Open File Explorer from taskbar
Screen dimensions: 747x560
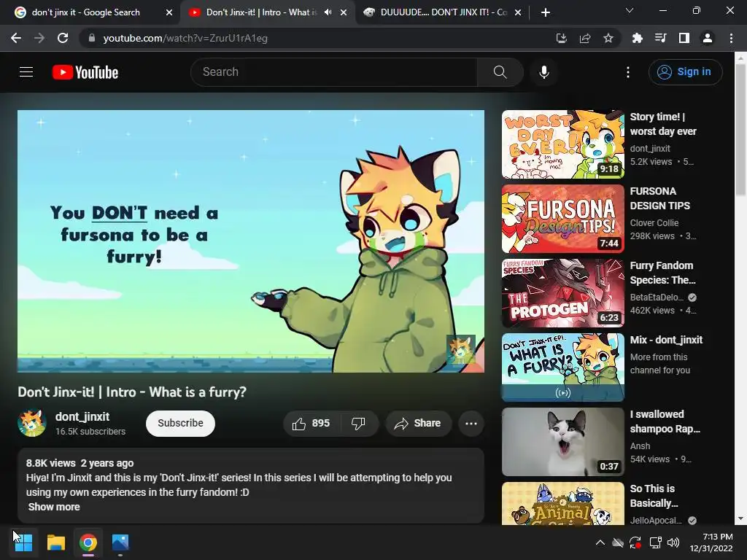pos(55,542)
